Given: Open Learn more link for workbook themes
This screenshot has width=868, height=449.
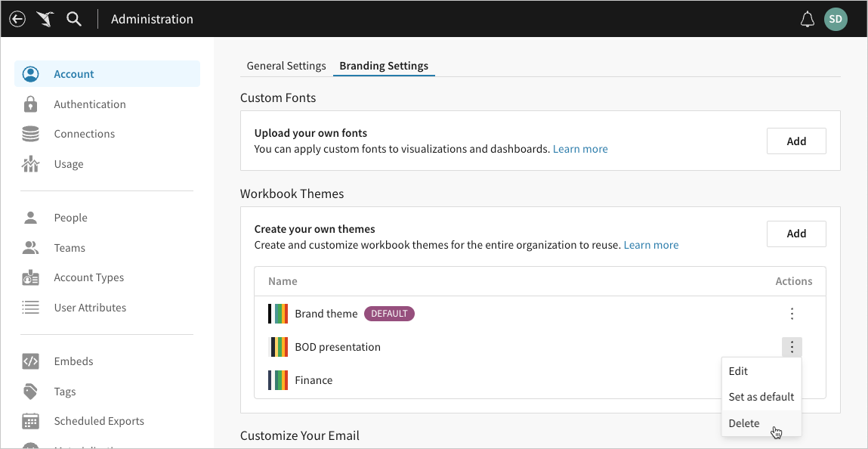Looking at the screenshot, I should coord(651,245).
